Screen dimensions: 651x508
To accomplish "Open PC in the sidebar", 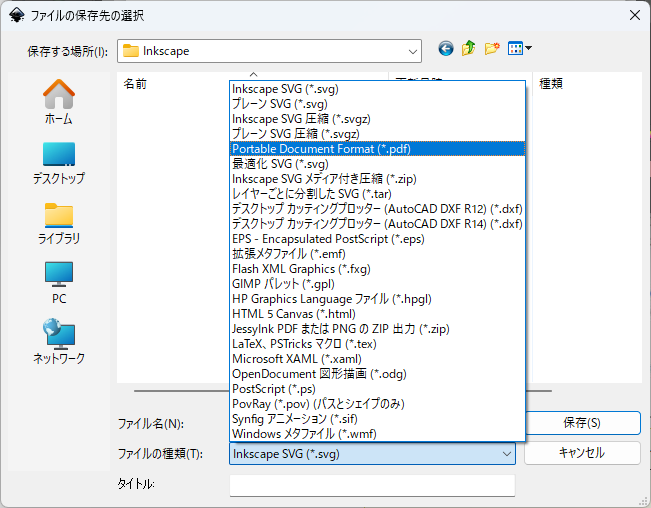I will (59, 283).
